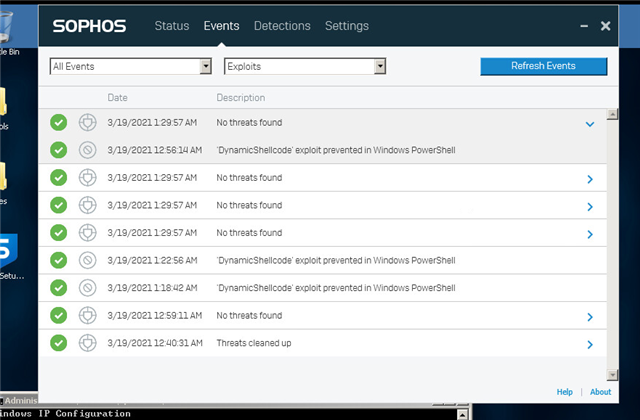Click blocked icon of 12:56:14 AM exploit event

[87, 150]
